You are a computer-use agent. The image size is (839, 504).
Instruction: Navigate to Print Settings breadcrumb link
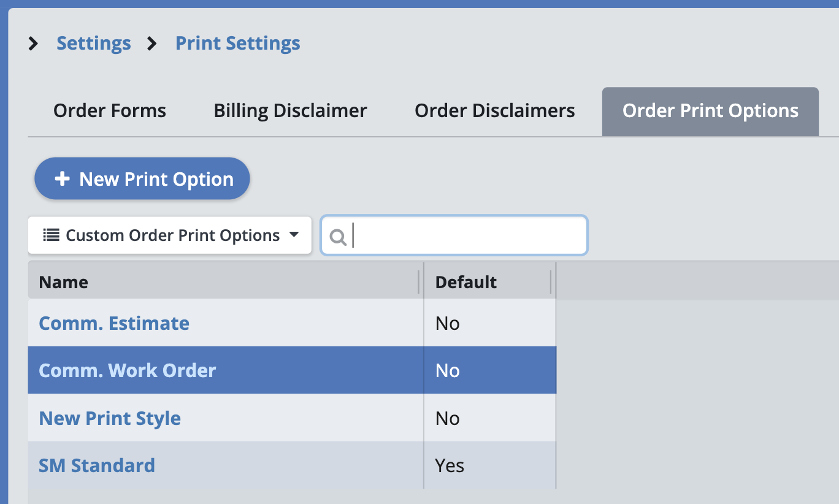click(238, 44)
